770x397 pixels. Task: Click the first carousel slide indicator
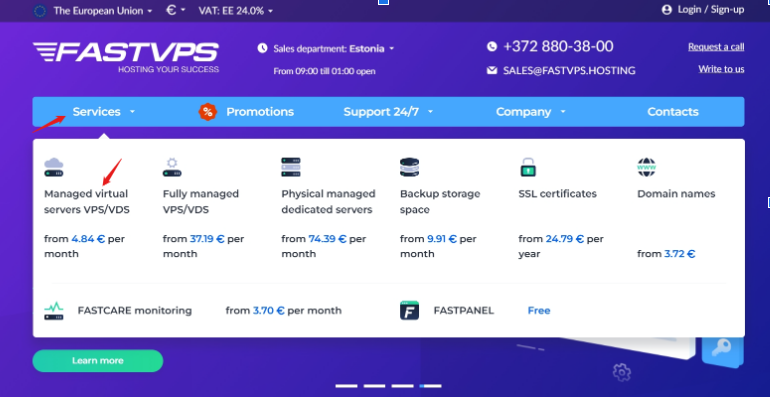pos(346,386)
